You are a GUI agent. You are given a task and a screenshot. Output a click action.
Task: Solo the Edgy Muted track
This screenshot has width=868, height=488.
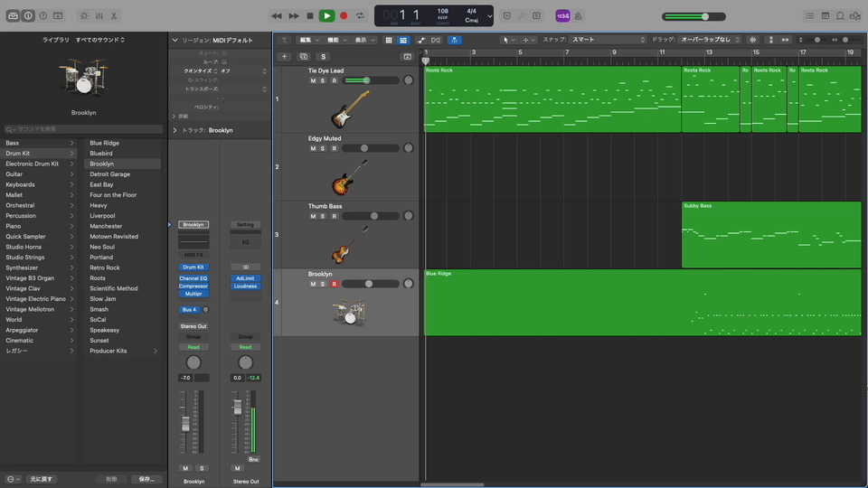point(323,148)
